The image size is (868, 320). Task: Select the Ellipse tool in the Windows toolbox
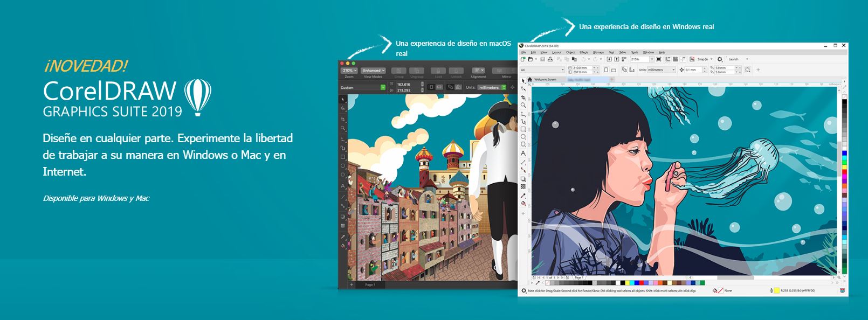click(523, 137)
